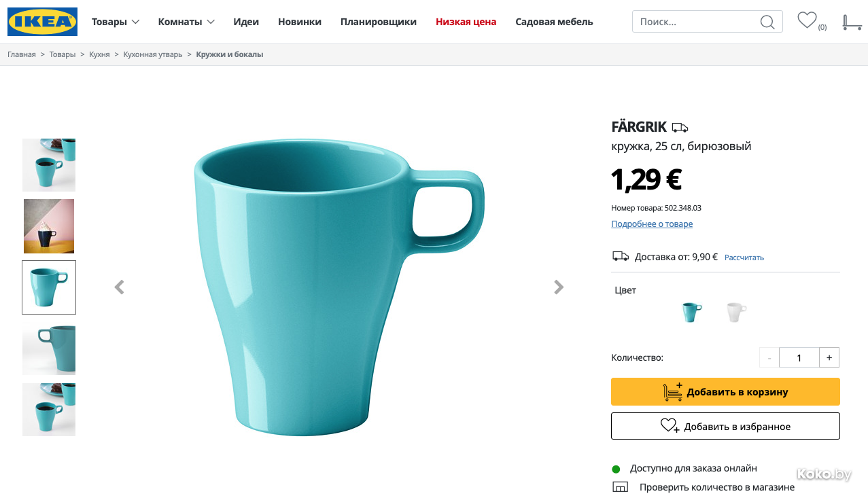The width and height of the screenshot is (868, 498).
Task: Select the white mug color option
Action: [x=735, y=313]
